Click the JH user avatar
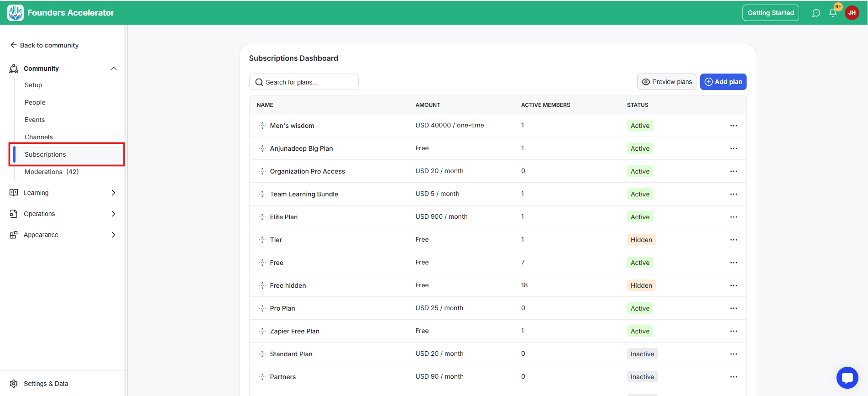Viewport: 868px width, 396px height. 852,13
